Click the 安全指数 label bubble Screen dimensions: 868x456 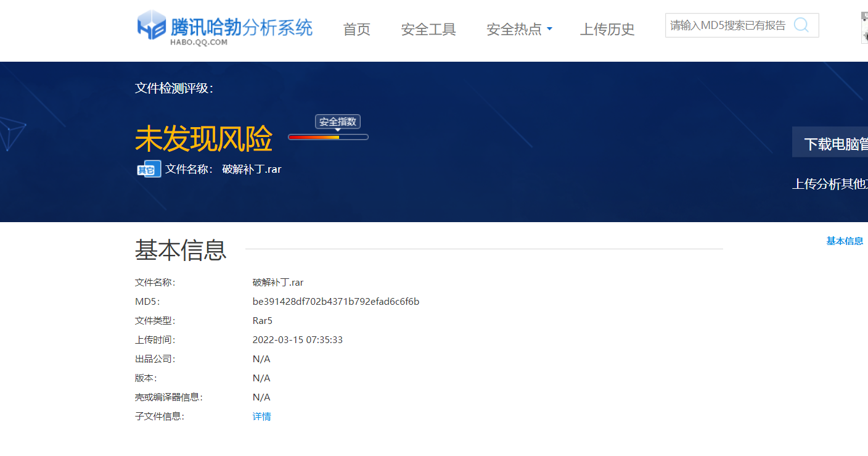[x=338, y=122]
